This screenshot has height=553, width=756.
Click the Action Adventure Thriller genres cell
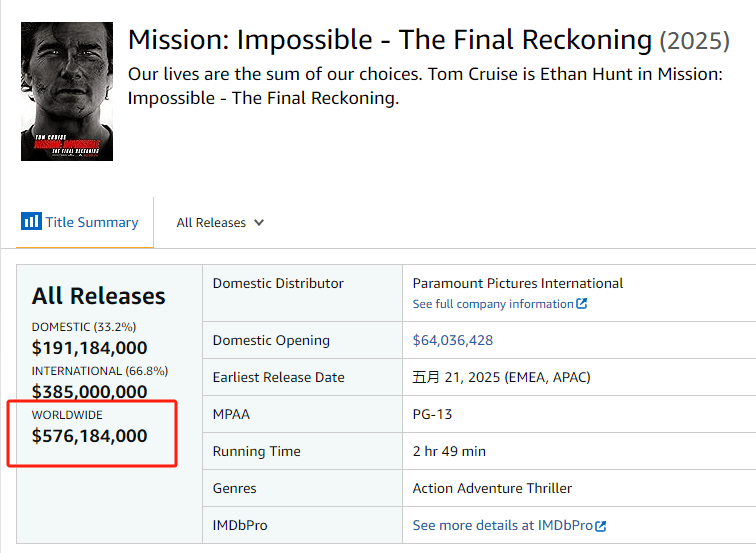point(579,488)
